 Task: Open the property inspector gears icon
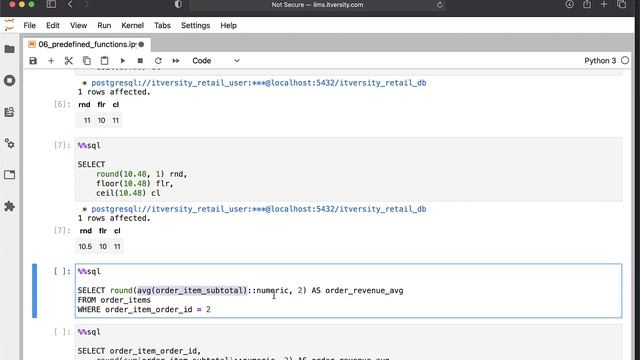[x=9, y=143]
